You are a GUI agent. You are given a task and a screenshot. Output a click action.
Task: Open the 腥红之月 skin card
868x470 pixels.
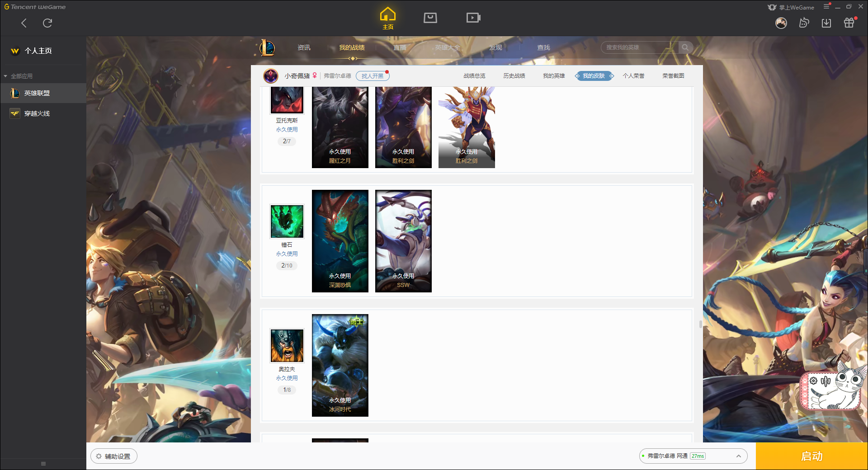coord(340,127)
